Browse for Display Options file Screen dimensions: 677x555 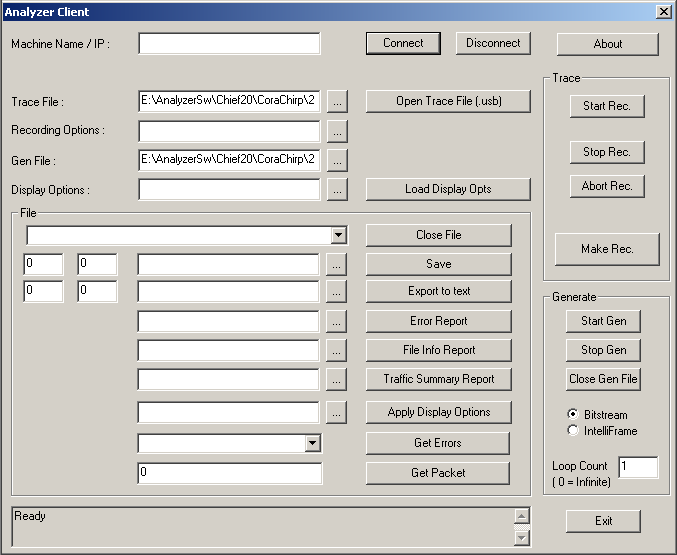click(x=337, y=189)
